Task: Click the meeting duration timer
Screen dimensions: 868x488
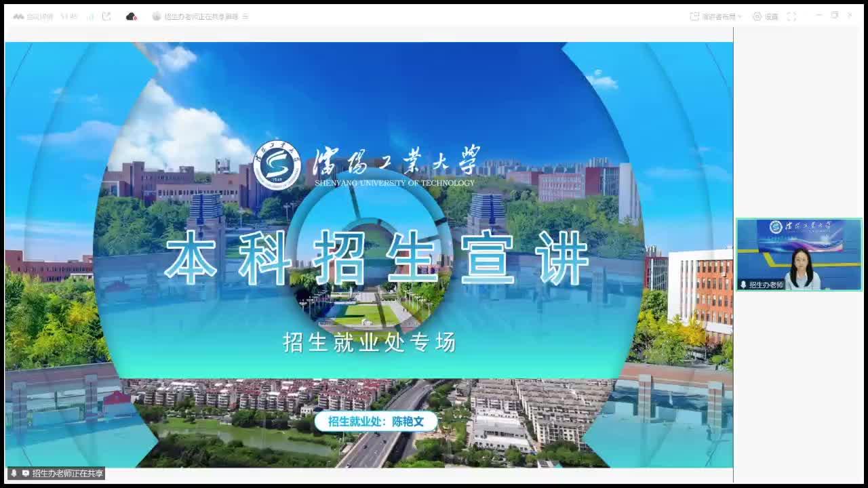Action: (x=68, y=16)
